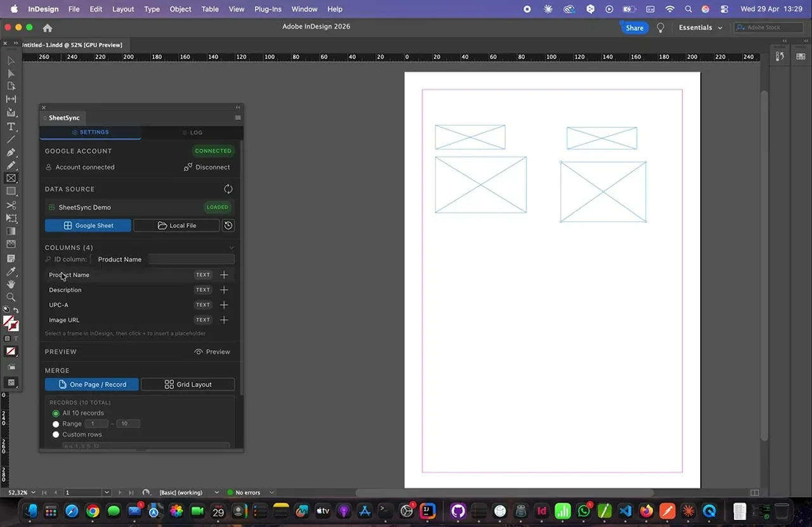Select the All 10 records option
The width and height of the screenshot is (812, 527).
pyautogui.click(x=56, y=413)
